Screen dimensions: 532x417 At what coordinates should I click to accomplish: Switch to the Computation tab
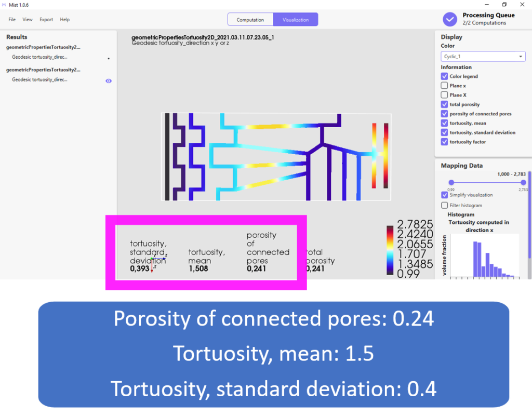click(250, 20)
